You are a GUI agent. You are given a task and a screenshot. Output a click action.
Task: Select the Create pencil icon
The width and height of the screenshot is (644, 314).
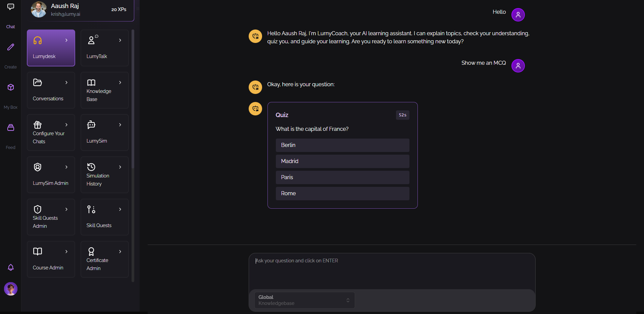click(x=10, y=47)
